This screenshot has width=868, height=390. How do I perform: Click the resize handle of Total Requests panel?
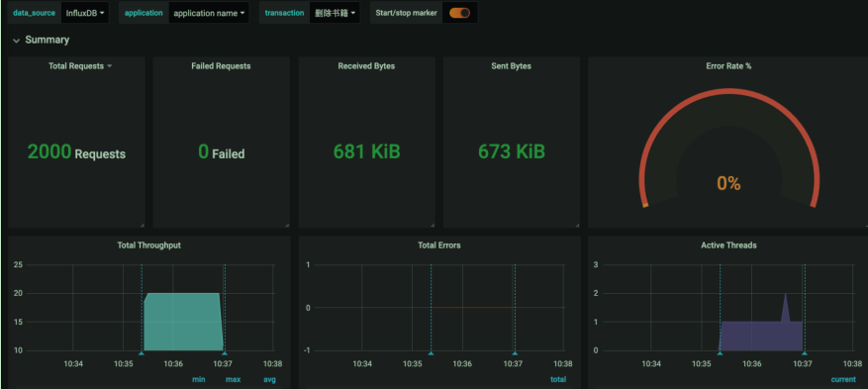click(143, 225)
